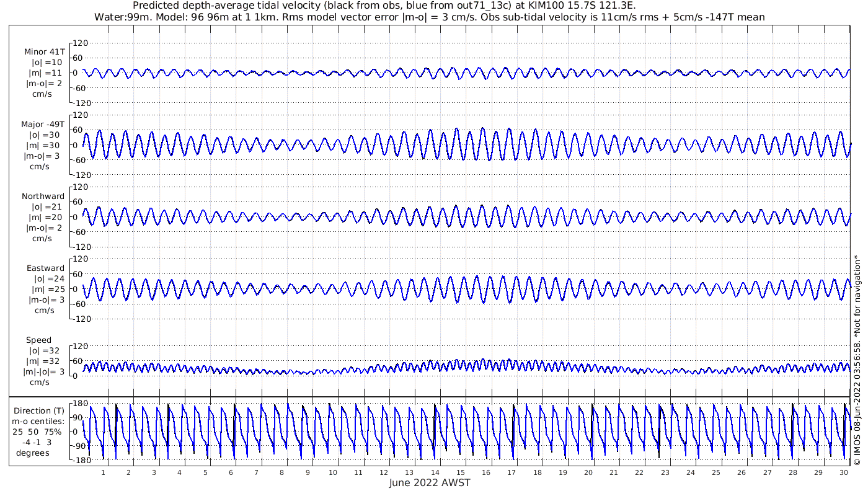The image size is (868, 496).
Task: Click the date tick label '25' on x-axis
Action: [x=716, y=472]
